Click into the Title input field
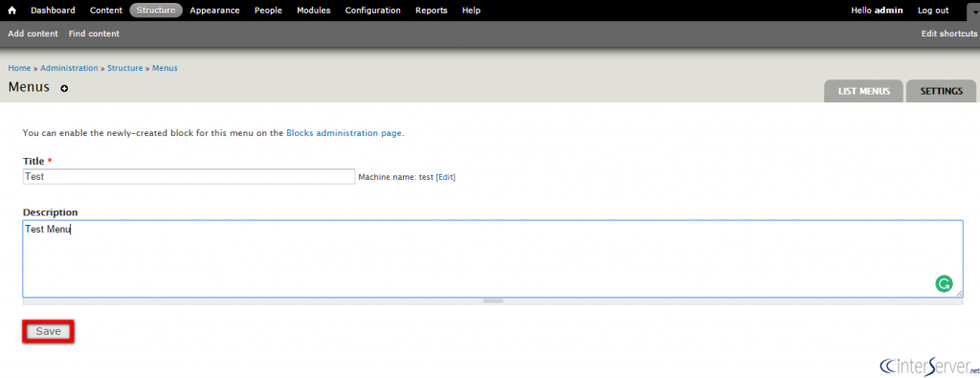The image size is (980, 378). pyautogui.click(x=189, y=177)
